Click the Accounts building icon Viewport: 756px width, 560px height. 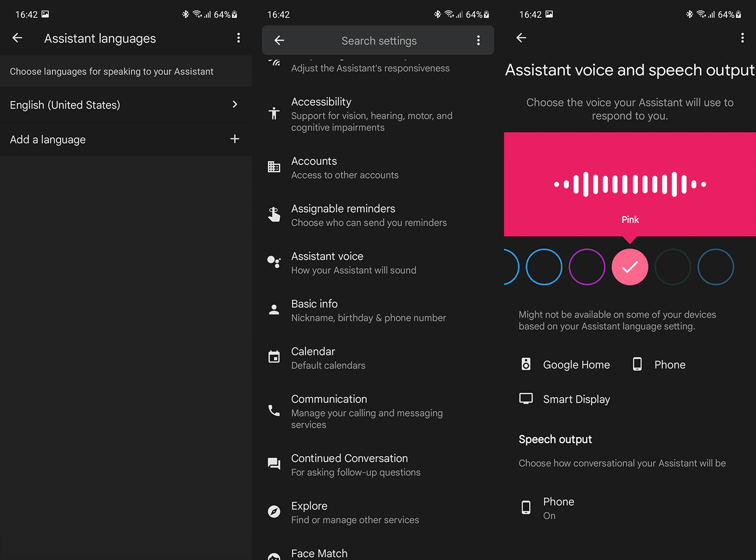(x=274, y=167)
